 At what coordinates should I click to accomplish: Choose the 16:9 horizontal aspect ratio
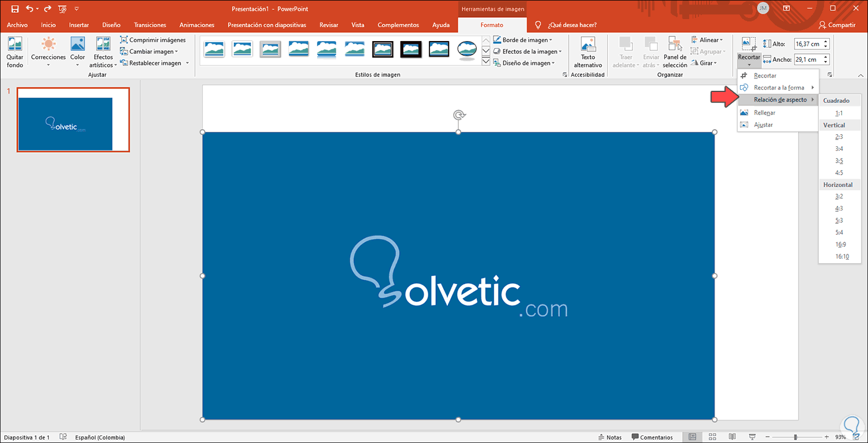coord(840,244)
